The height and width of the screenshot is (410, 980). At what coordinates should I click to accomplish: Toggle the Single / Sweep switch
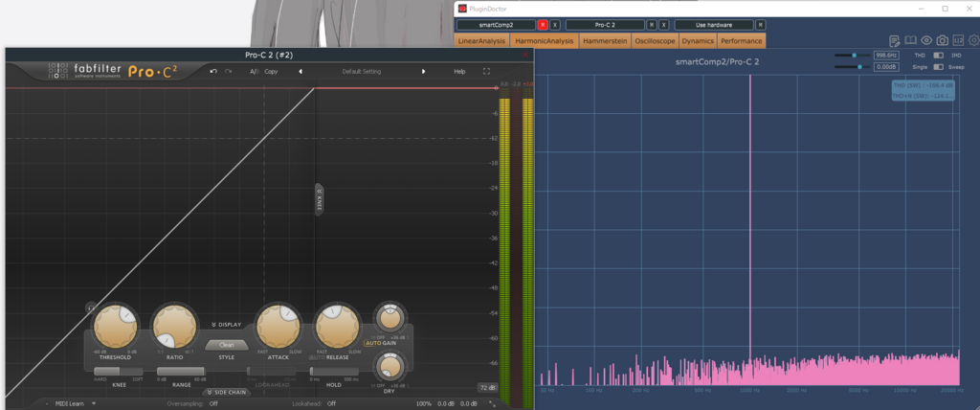point(938,67)
